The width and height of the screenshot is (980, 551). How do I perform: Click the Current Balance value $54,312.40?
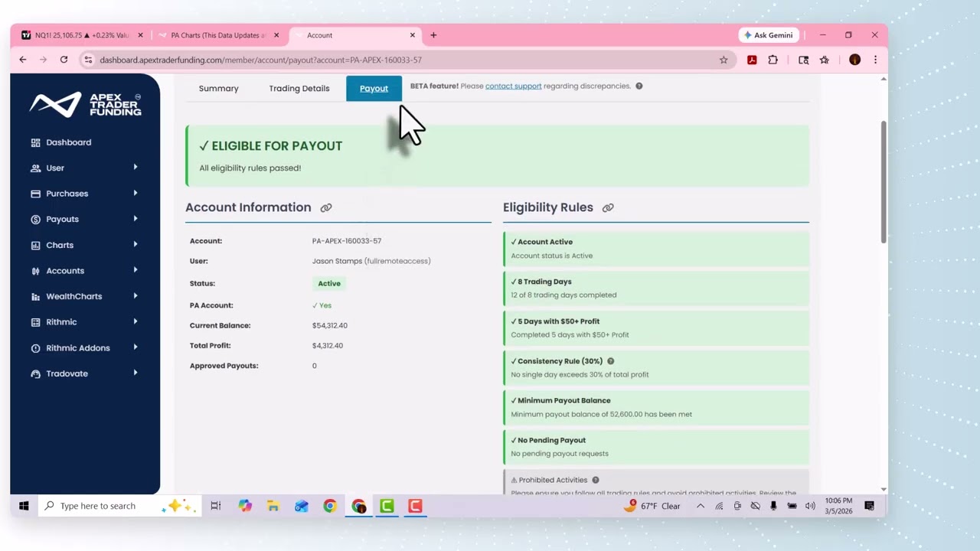click(x=330, y=325)
